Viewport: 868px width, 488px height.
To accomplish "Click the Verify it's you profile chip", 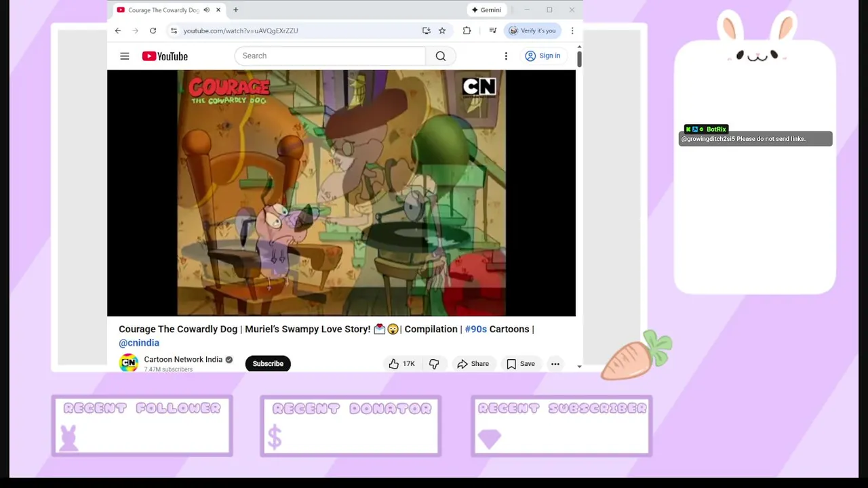I will click(x=533, y=30).
